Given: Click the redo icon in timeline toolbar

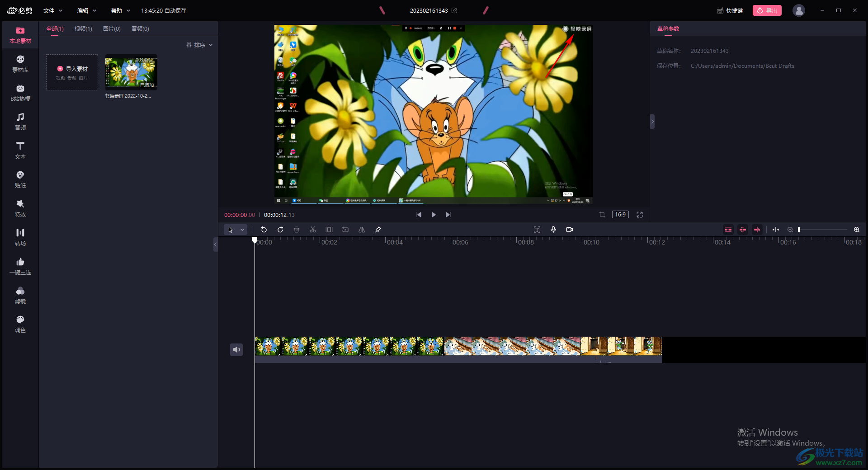Looking at the screenshot, I should pyautogui.click(x=280, y=230).
